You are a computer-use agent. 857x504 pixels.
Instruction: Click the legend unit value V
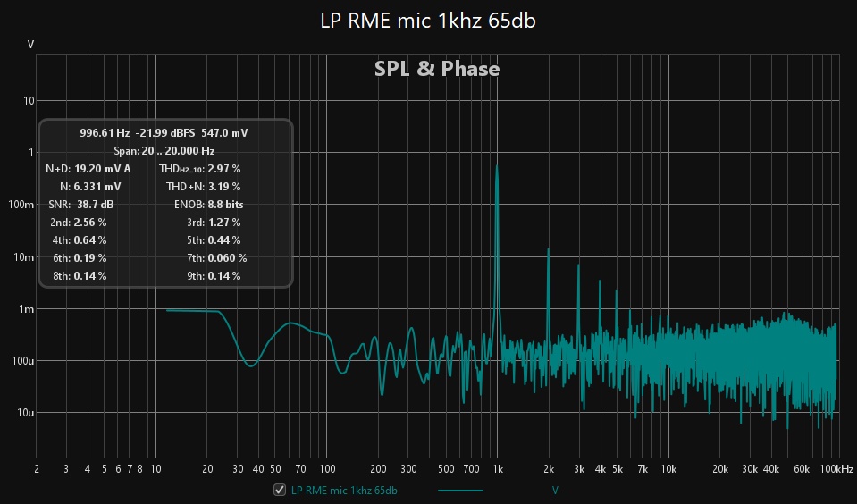click(x=555, y=491)
